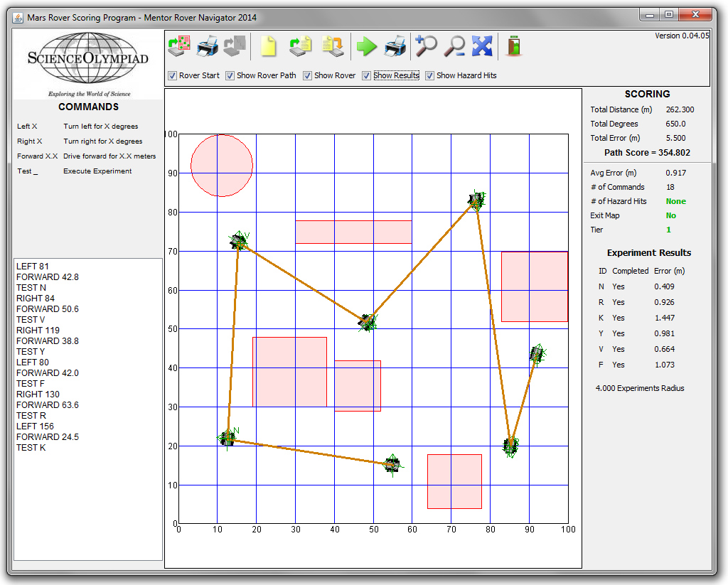The image size is (728, 585).
Task: Open a commands file from disk
Action: click(300, 47)
